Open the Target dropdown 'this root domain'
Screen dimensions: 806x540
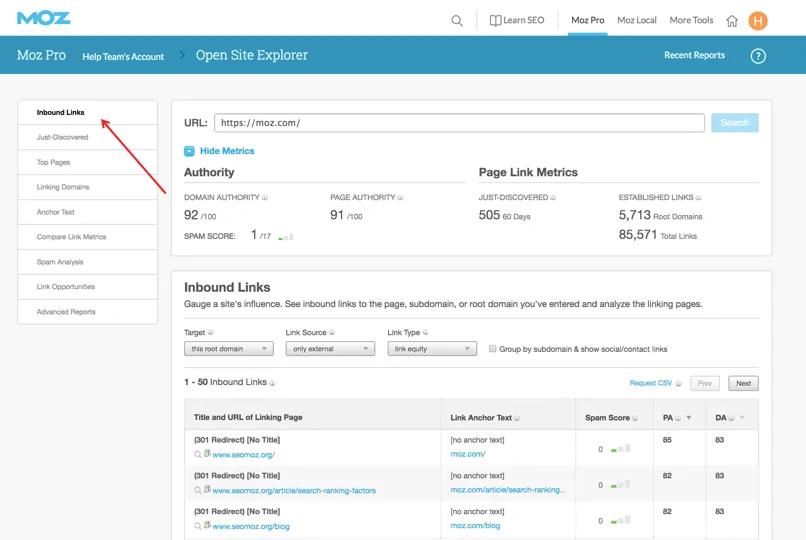[x=228, y=349]
